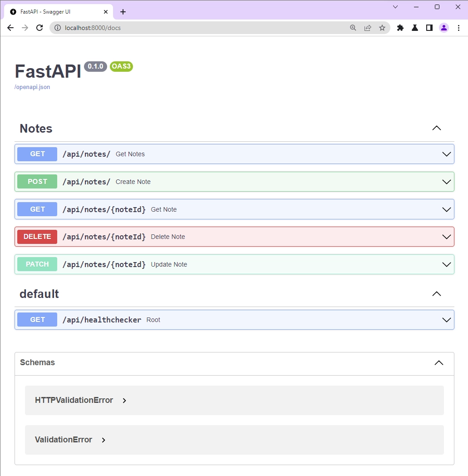Open the /openapi.json link
The image size is (468, 476).
click(x=32, y=87)
